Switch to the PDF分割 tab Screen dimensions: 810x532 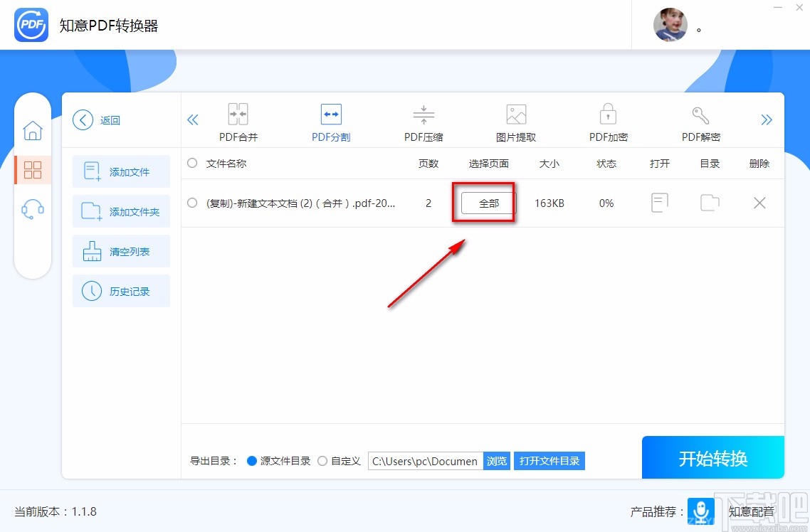coord(330,121)
